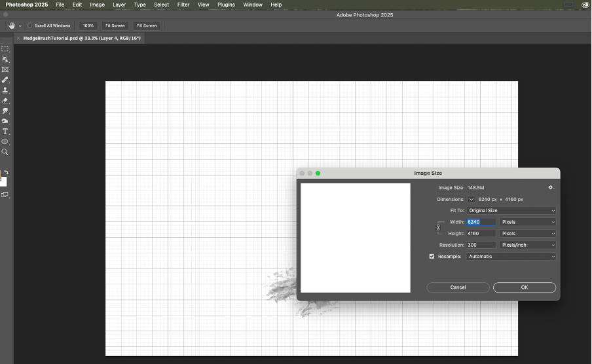This screenshot has width=592, height=364.
Task: Open the Filter menu
Action: click(x=183, y=5)
